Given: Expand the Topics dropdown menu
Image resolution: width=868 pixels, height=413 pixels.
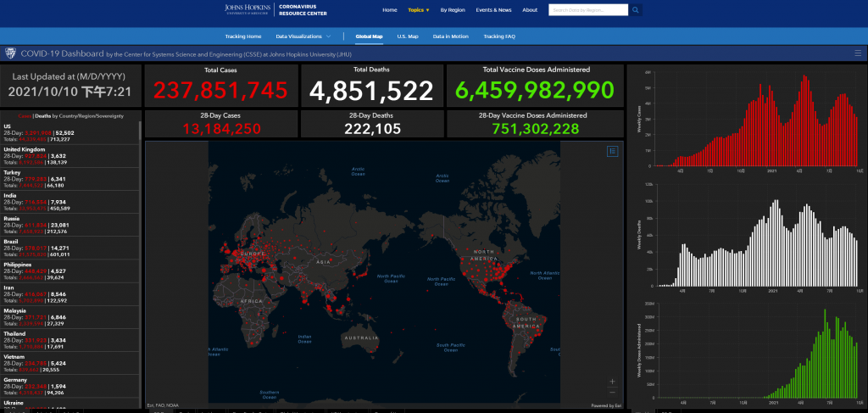Looking at the screenshot, I should coord(418,10).
